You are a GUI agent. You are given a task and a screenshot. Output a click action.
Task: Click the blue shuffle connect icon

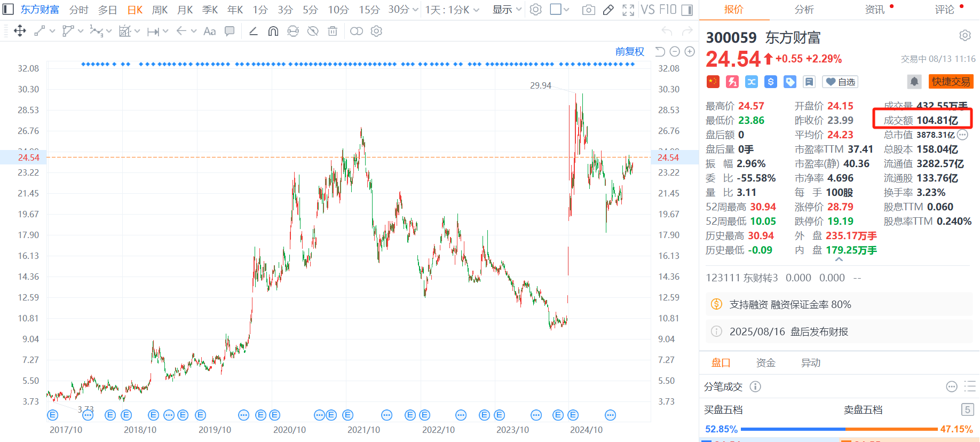tap(752, 82)
